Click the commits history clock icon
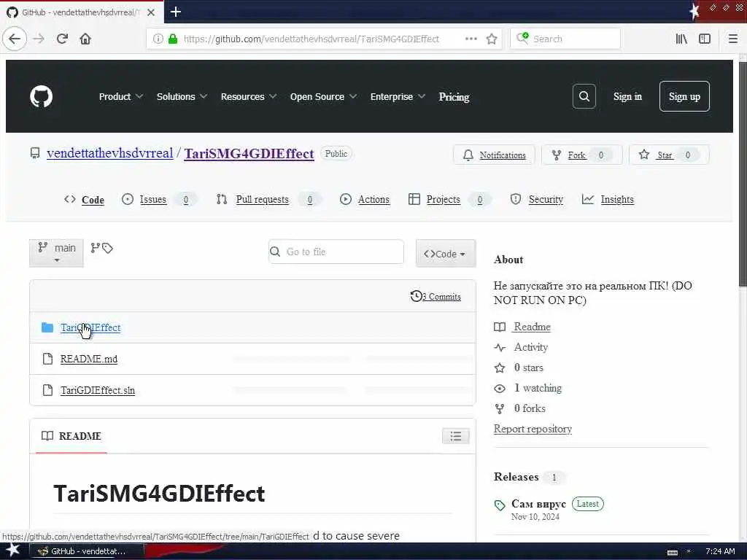Screen dimensions: 747x560 point(416,296)
